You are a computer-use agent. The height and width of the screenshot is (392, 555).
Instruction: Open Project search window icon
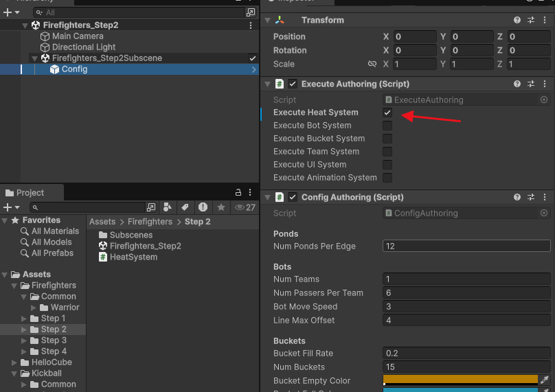click(x=151, y=207)
